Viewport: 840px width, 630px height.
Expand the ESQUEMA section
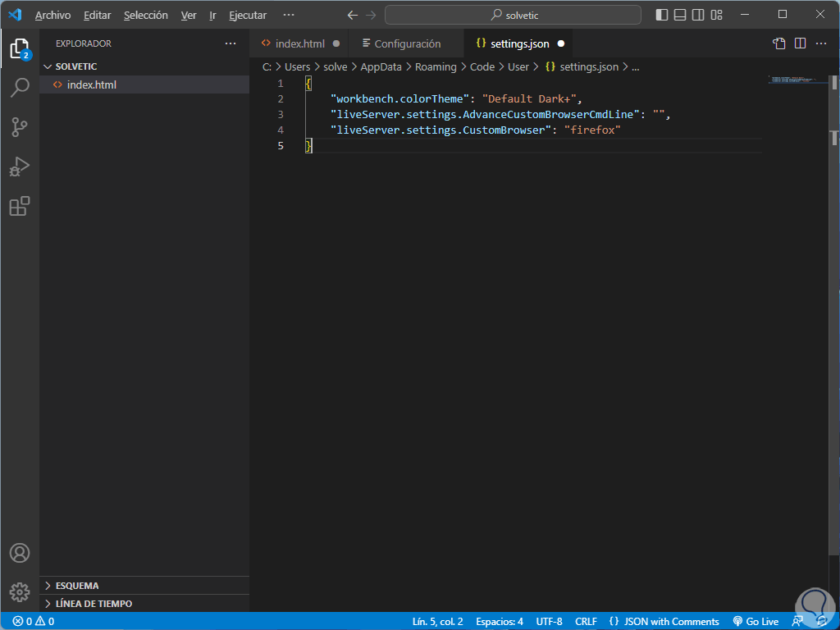77,586
